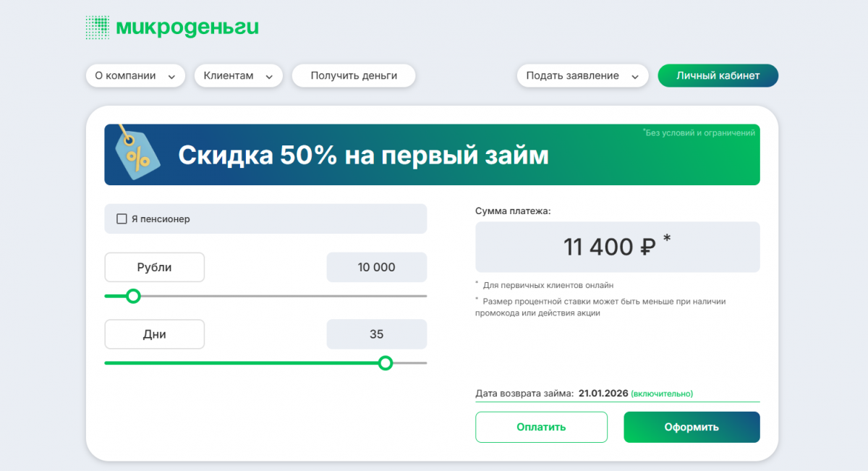Select the Дни label button
This screenshot has height=471, width=868.
click(x=154, y=334)
